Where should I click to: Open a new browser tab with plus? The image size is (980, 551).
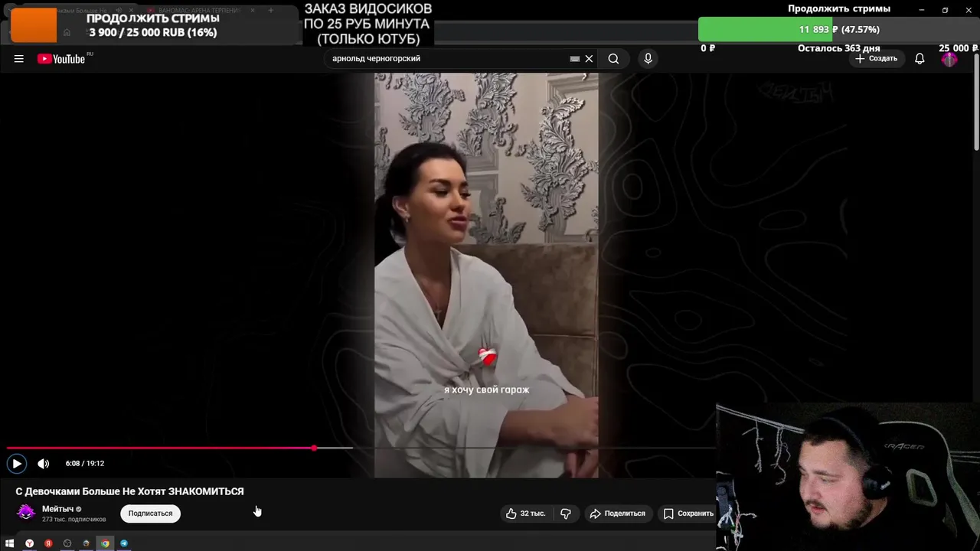coord(270,11)
